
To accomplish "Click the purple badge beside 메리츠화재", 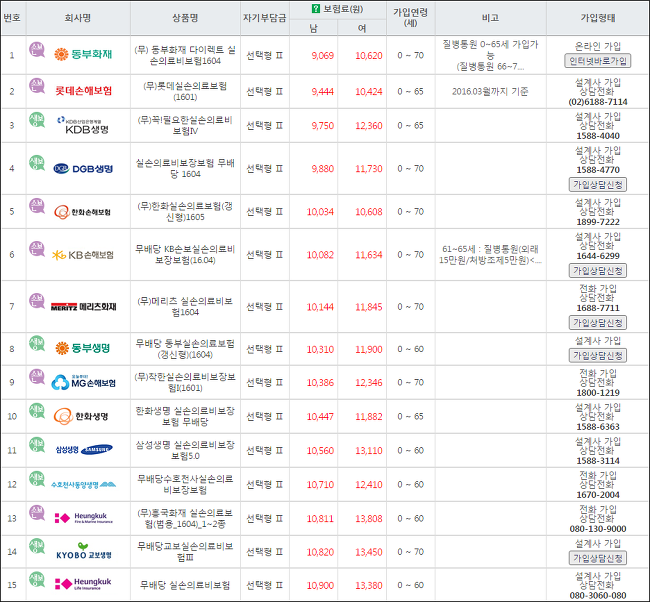I will (x=37, y=301).
